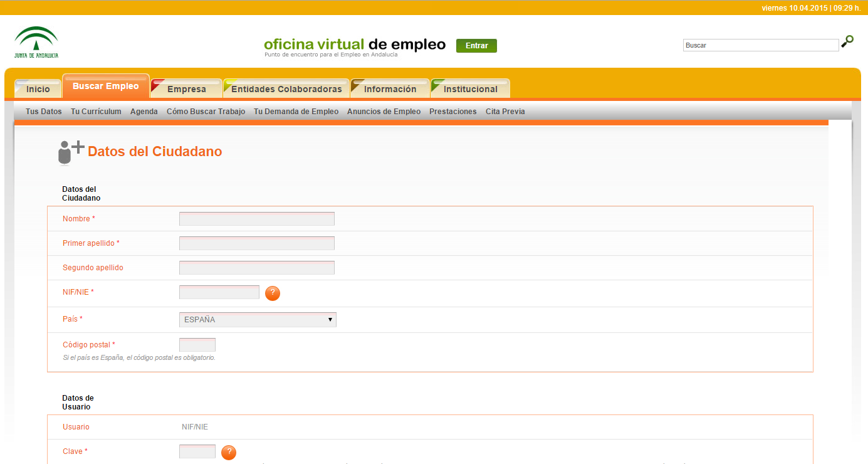This screenshot has width=868, height=464.
Task: Focus the Código postal input box
Action: 197,345
